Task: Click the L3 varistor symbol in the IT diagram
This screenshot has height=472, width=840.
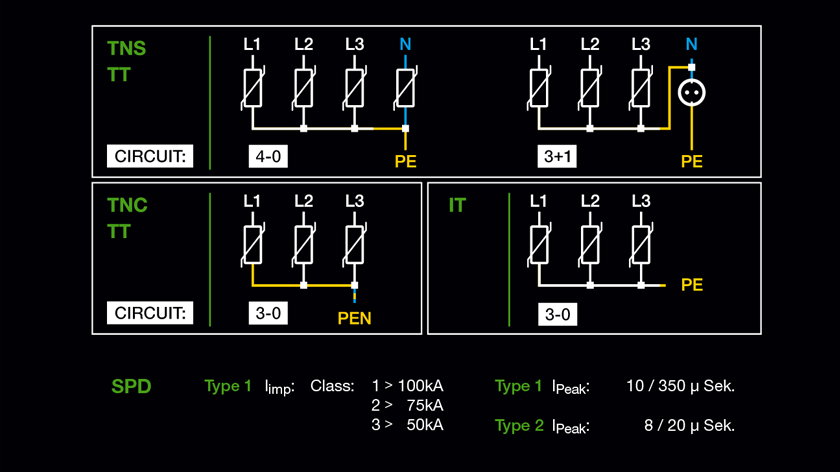Action: tap(641, 245)
